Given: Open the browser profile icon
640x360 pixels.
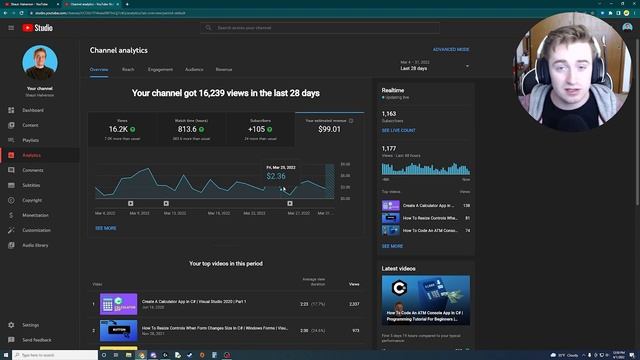Looking at the screenshot, I should point(626,13).
